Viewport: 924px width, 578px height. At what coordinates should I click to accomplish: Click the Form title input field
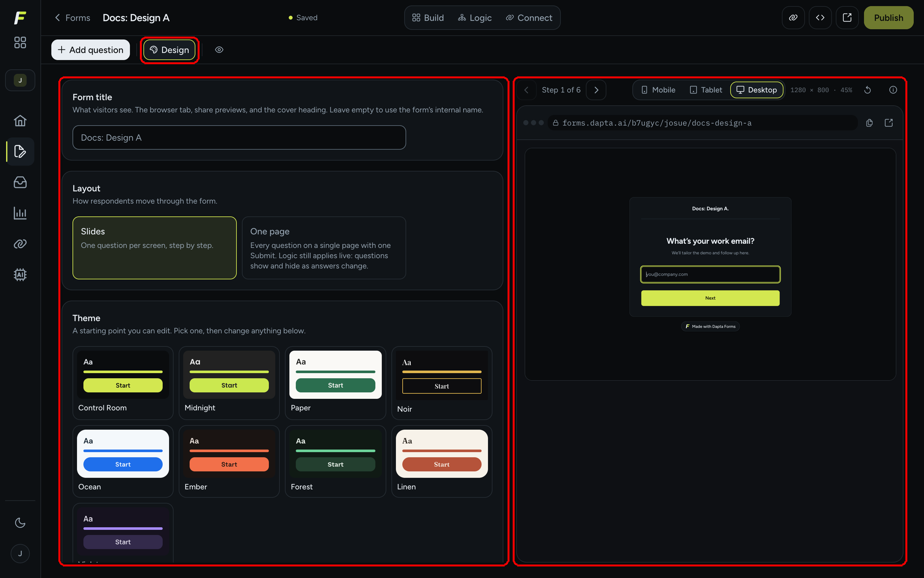[x=239, y=138]
